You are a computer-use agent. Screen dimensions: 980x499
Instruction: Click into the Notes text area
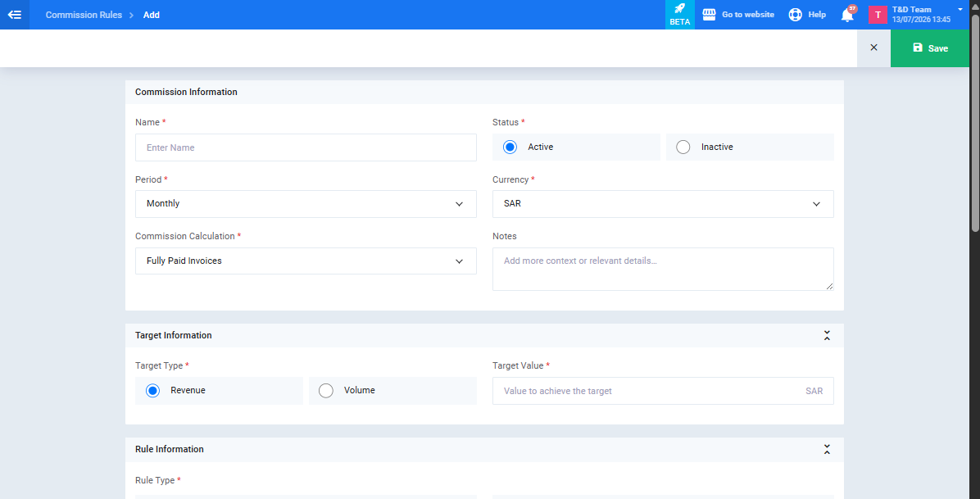point(663,269)
